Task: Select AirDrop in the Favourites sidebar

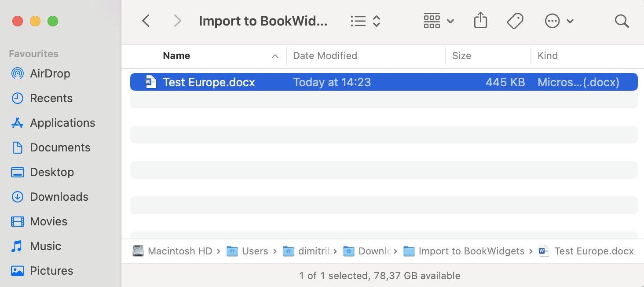Action: 49,74
